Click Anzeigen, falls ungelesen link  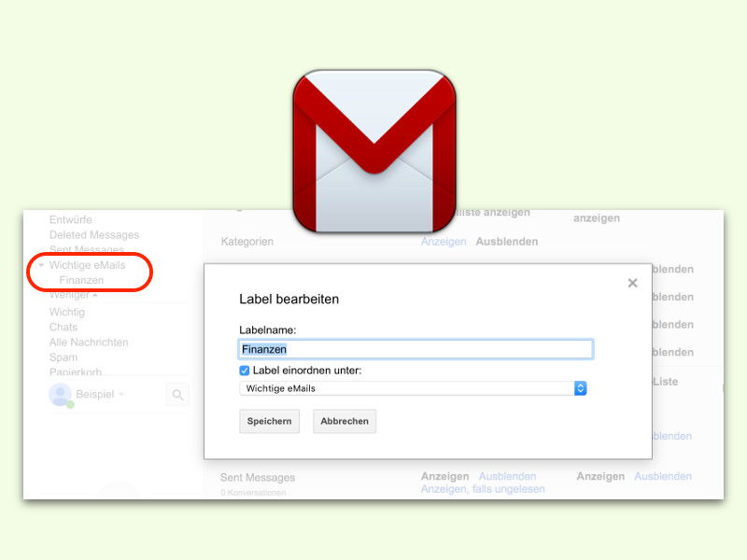coord(483,489)
